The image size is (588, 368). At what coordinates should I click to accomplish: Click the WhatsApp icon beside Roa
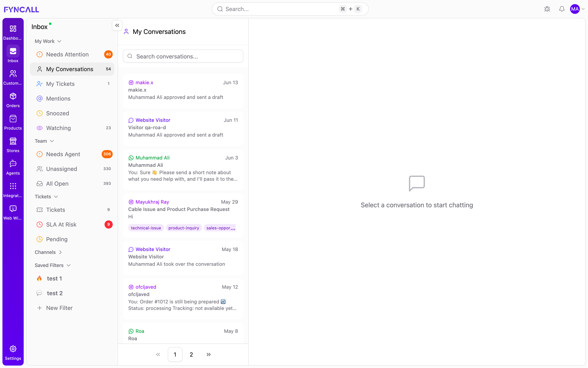(x=131, y=331)
